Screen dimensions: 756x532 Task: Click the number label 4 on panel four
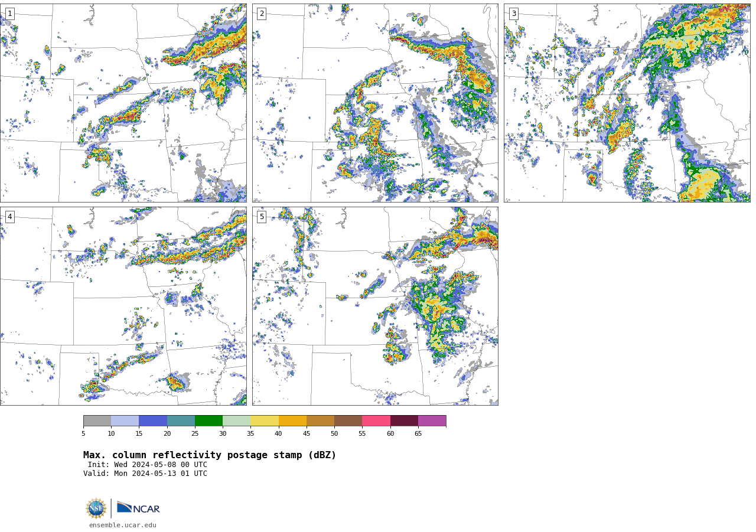[x=9, y=217]
